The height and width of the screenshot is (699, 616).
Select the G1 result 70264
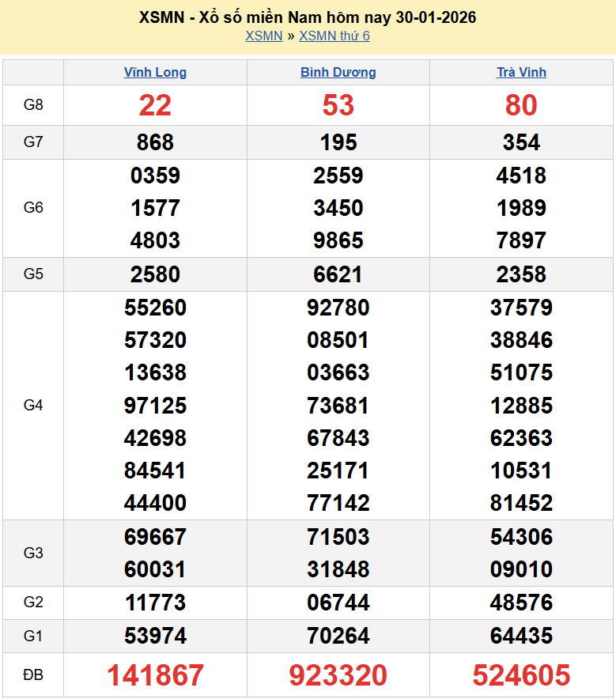point(338,636)
